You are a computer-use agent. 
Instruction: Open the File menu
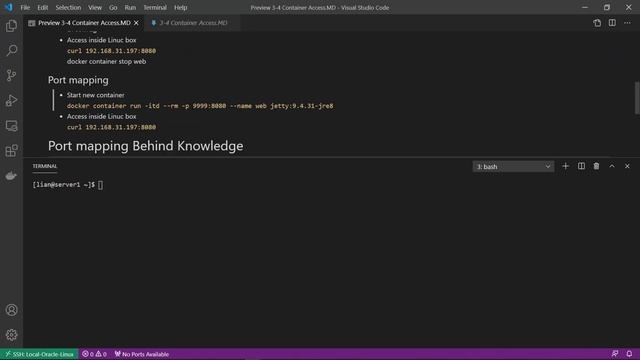25,7
